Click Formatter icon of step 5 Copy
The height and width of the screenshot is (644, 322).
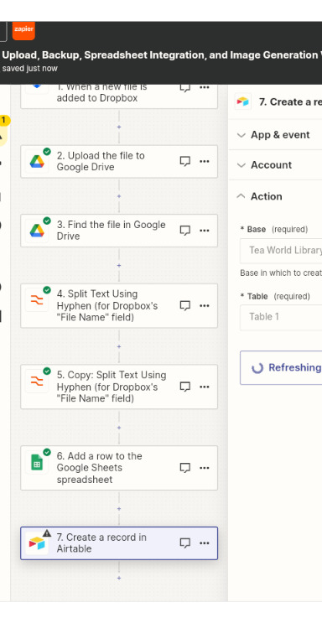(37, 382)
